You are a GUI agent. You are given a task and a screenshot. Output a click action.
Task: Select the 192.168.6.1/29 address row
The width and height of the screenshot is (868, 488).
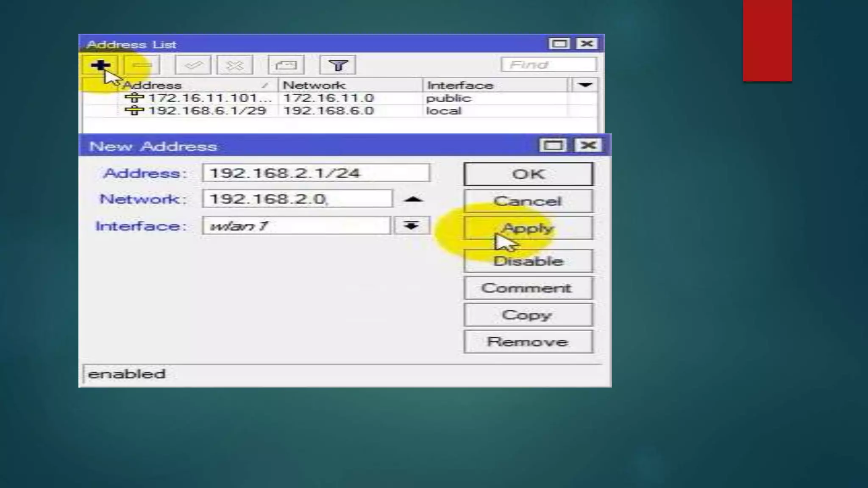[208, 111]
